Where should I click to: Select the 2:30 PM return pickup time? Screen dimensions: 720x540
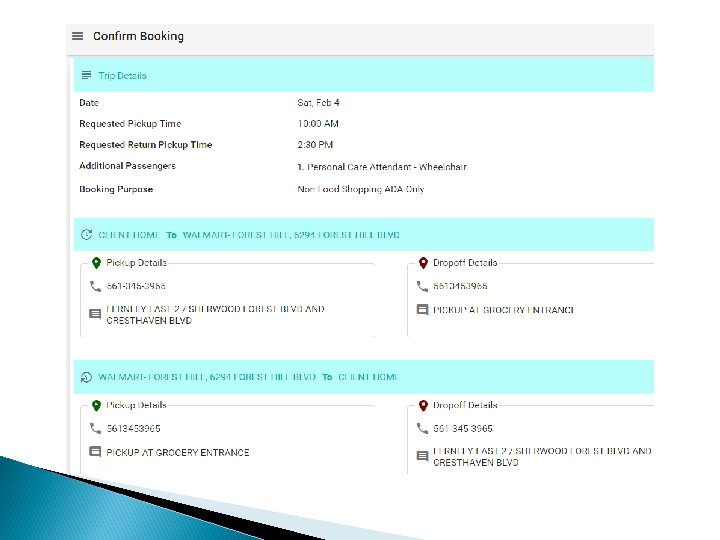pyautogui.click(x=315, y=145)
